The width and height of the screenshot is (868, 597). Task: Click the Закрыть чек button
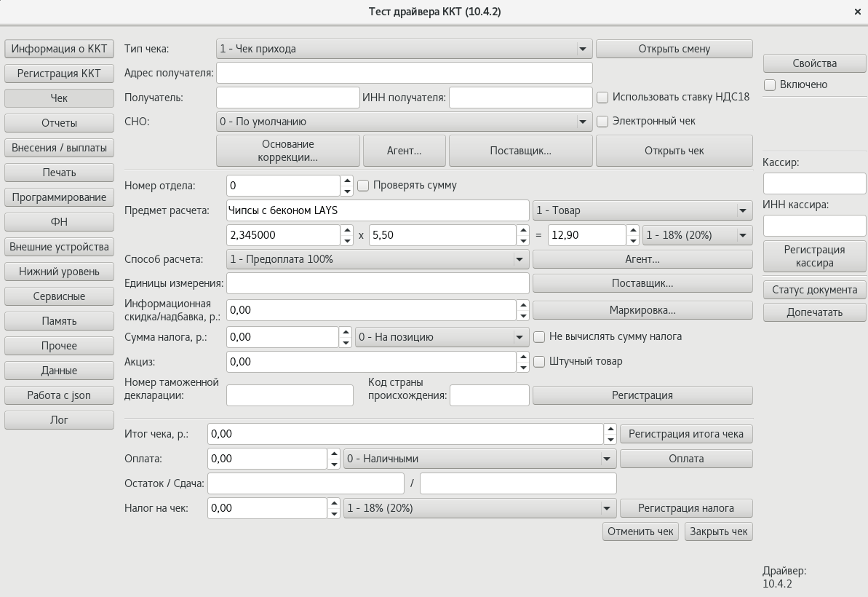tap(718, 531)
